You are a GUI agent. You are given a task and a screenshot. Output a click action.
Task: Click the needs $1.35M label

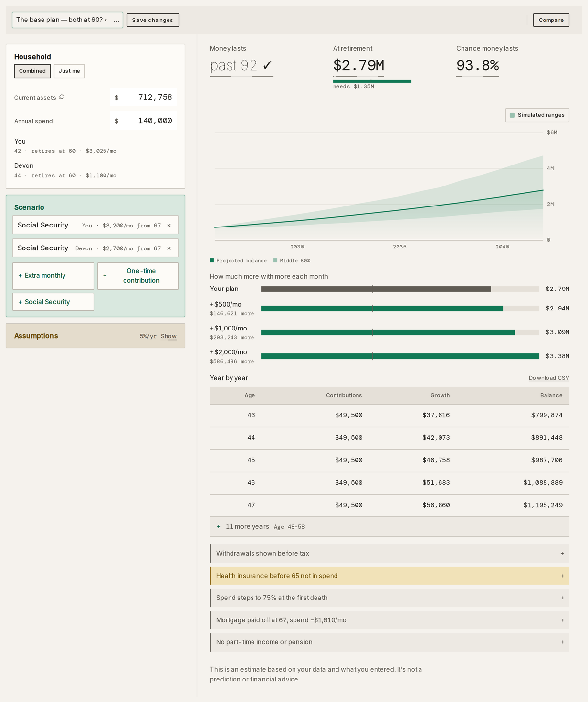point(354,87)
